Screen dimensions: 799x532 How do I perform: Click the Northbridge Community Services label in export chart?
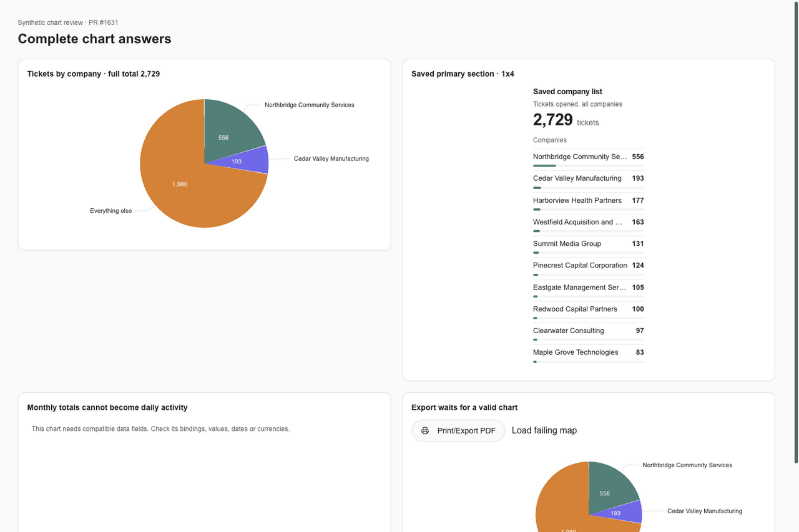point(687,465)
